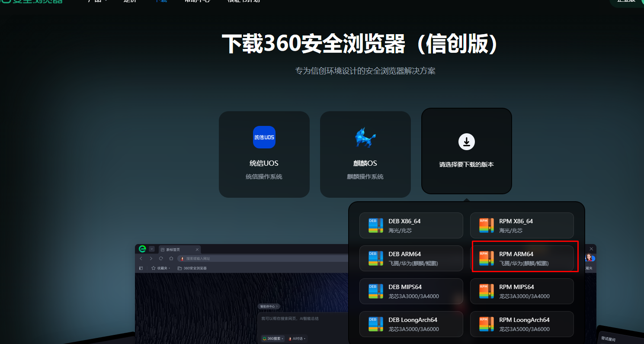Click the forward arrow in preview browser
This screenshot has width=644, height=344.
click(151, 258)
